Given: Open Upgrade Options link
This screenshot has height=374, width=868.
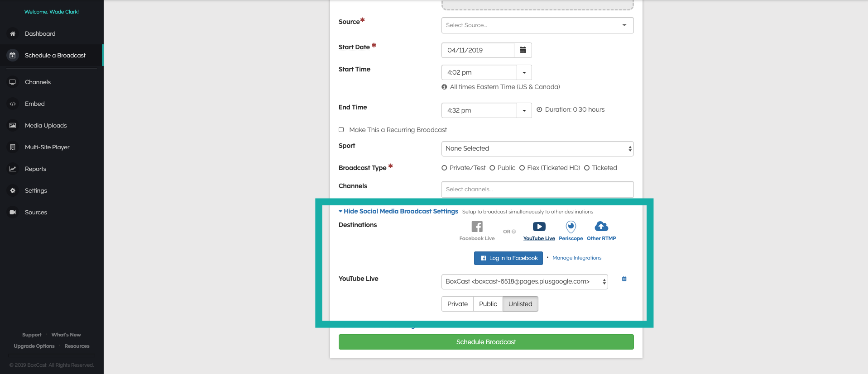Looking at the screenshot, I should [x=34, y=346].
